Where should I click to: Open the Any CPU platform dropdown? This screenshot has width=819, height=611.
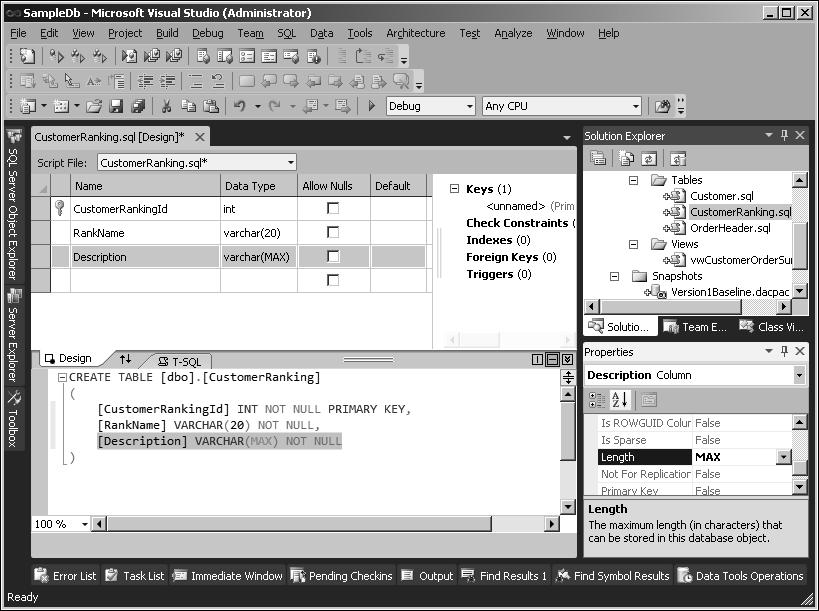(635, 106)
